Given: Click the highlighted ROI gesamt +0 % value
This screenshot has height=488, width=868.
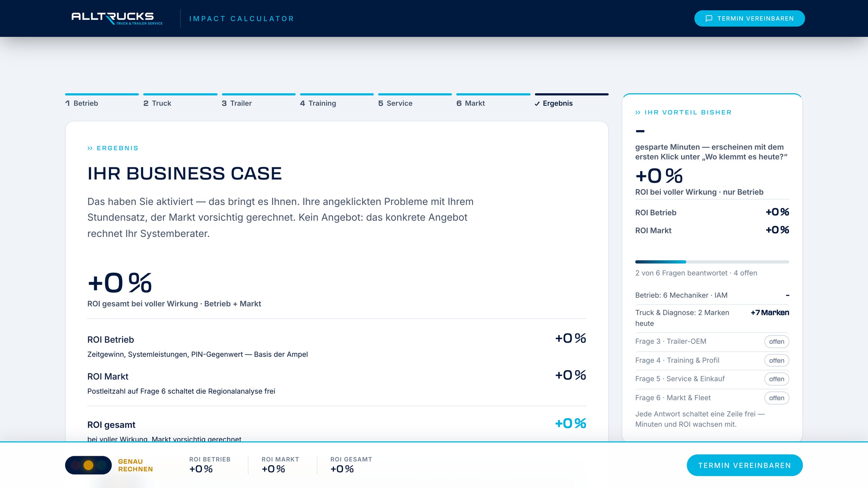Looking at the screenshot, I should coord(571,424).
